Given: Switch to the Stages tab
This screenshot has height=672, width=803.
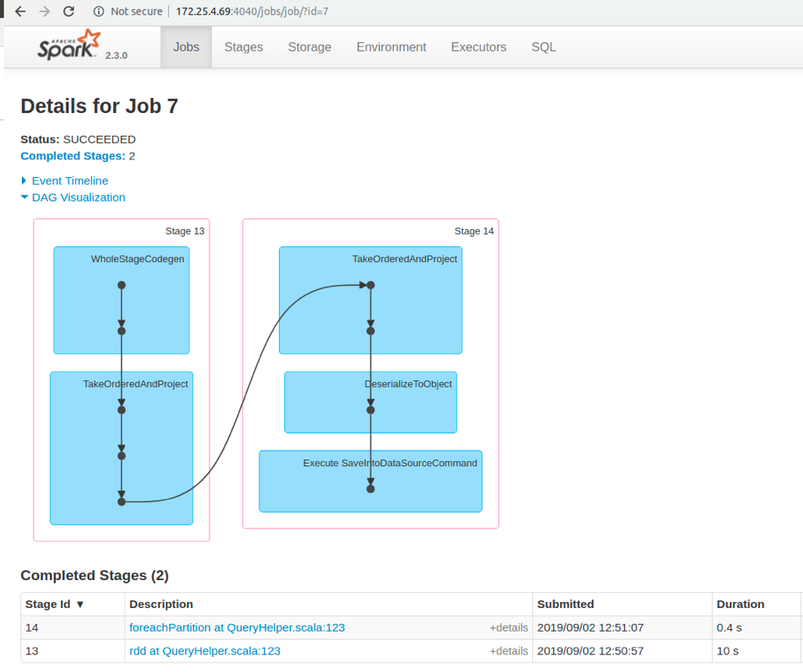Looking at the screenshot, I should click(244, 47).
